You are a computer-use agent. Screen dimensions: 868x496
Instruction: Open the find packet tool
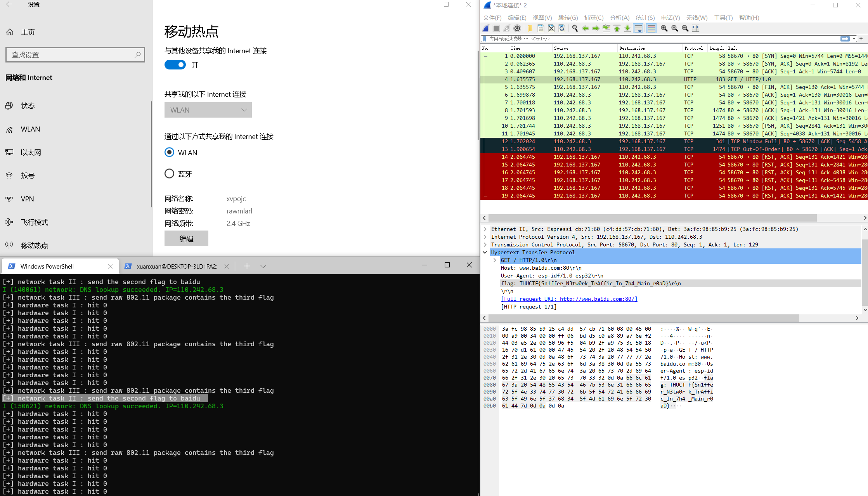pyautogui.click(x=575, y=28)
